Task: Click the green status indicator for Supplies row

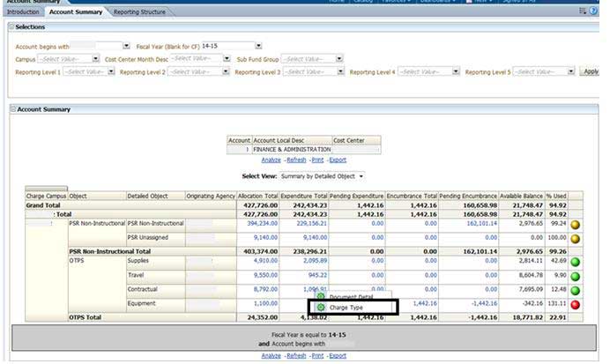Action: [576, 262]
